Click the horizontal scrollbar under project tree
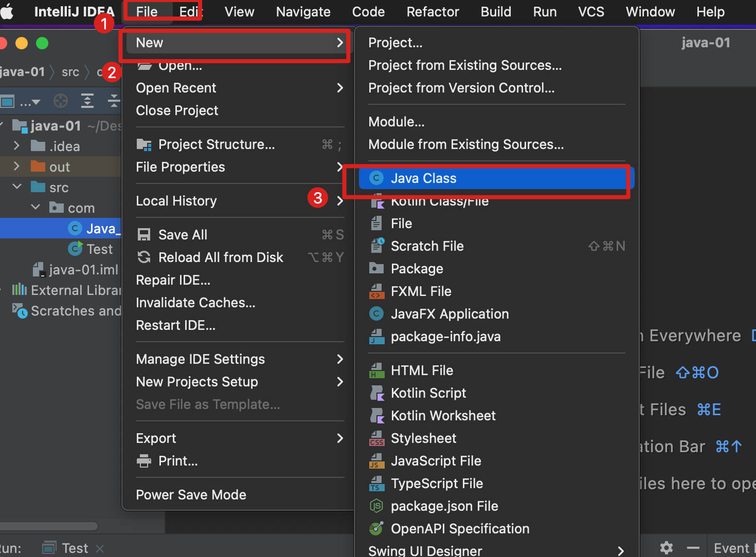 (49, 526)
